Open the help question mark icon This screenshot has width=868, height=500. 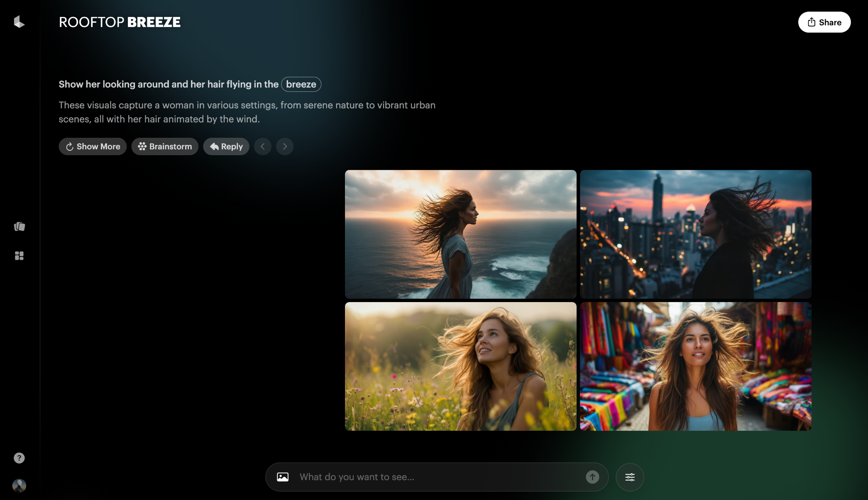click(x=19, y=458)
